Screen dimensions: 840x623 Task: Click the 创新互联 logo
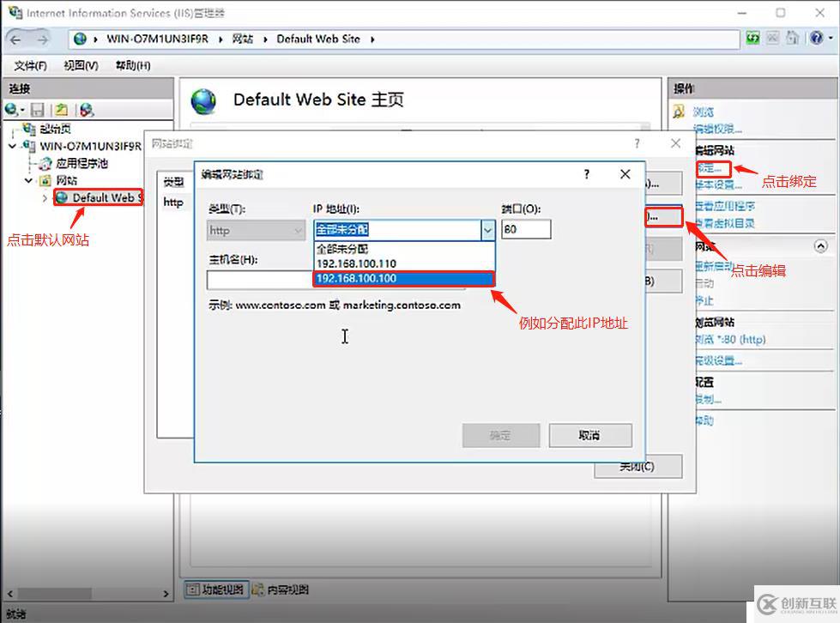(797, 604)
